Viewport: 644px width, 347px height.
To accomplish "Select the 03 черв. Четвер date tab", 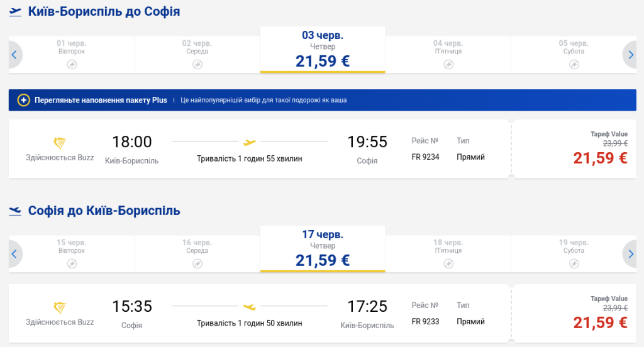I will 323,50.
